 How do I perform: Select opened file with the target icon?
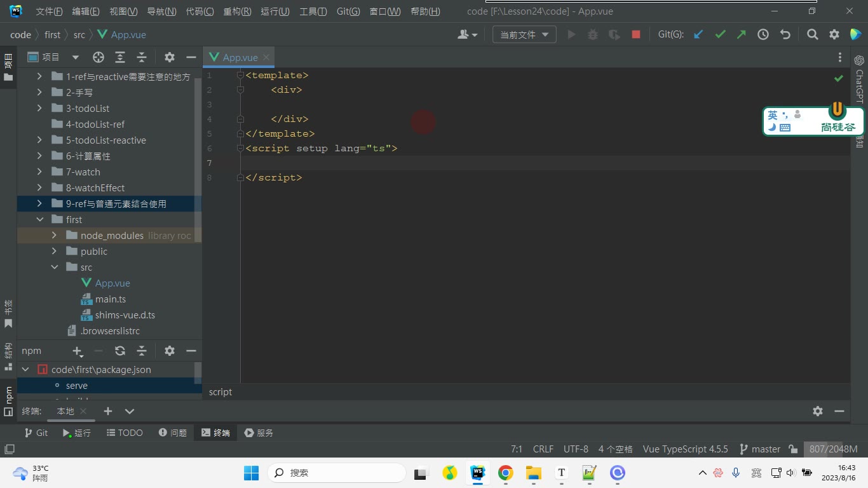98,57
